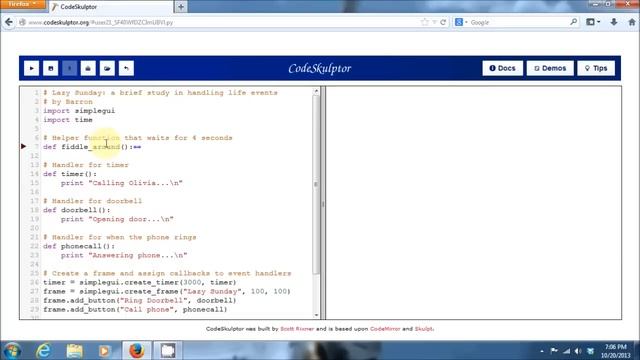Click the create_timer(3000, timer) line
The image size is (640, 360).
[x=140, y=282]
